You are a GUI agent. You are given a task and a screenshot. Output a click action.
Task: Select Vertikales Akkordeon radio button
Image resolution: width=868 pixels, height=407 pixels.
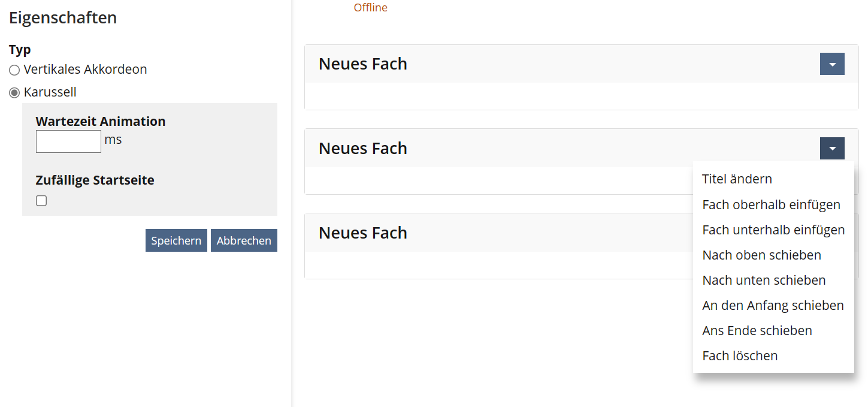point(14,70)
